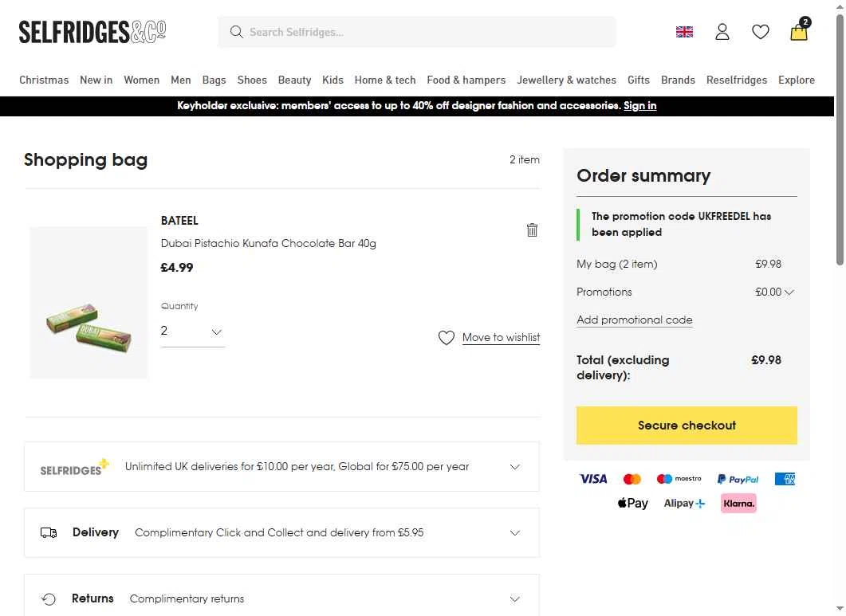
Task: Click the Selfridges & Co logo
Action: click(x=92, y=32)
